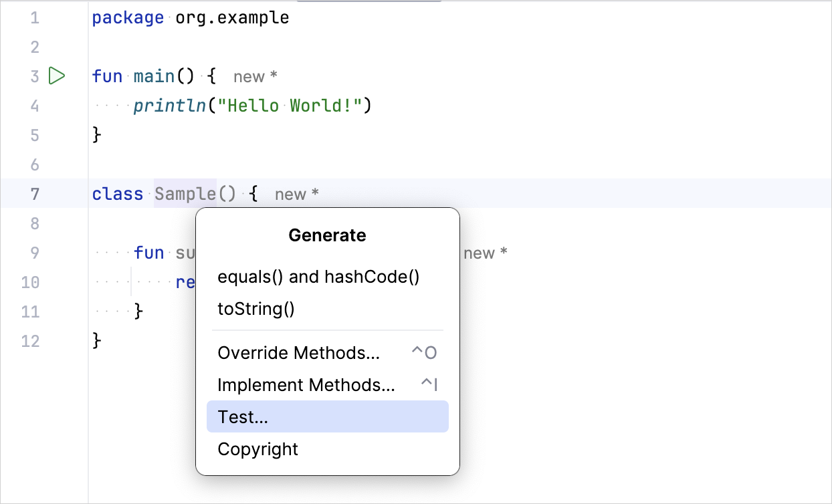Click the "new *" inlay hint on line 9
Image resolution: width=832 pixels, height=504 pixels.
(485, 253)
